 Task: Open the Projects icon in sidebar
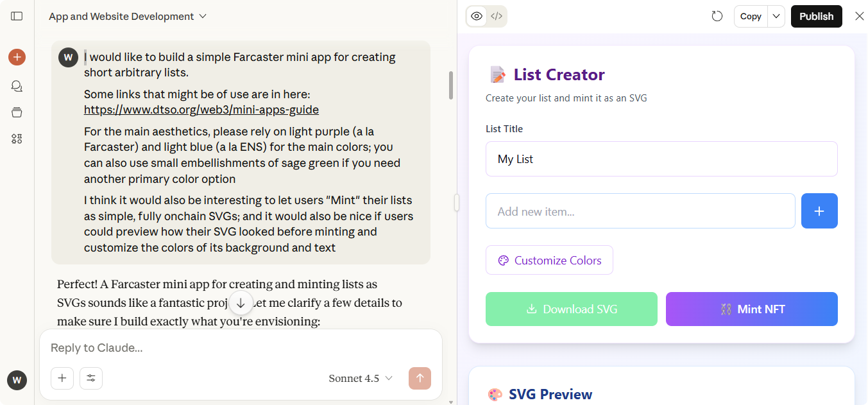[x=17, y=112]
